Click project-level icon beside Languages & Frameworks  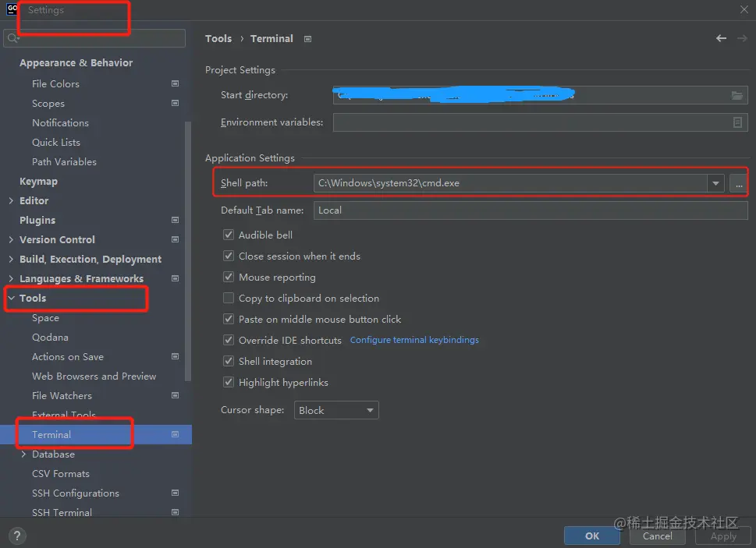(x=175, y=278)
